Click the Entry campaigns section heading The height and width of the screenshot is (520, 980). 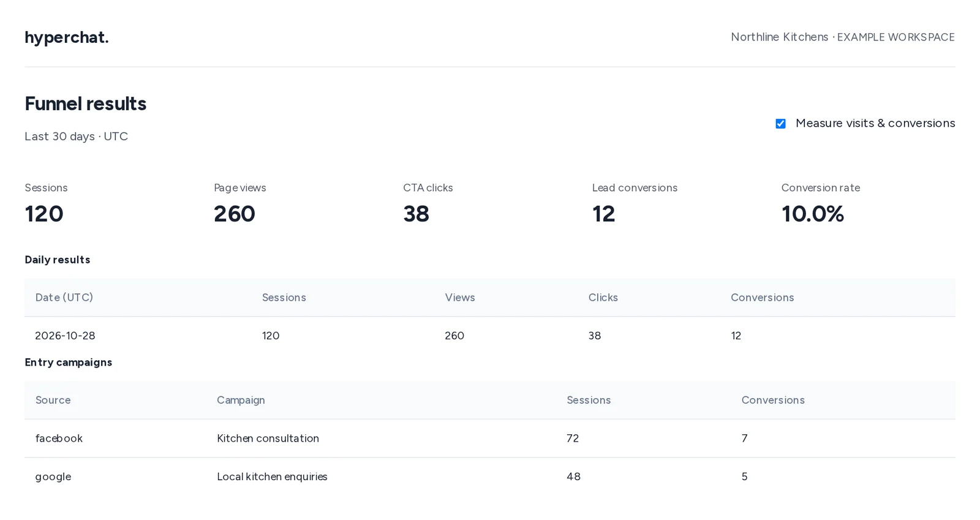[x=69, y=363]
